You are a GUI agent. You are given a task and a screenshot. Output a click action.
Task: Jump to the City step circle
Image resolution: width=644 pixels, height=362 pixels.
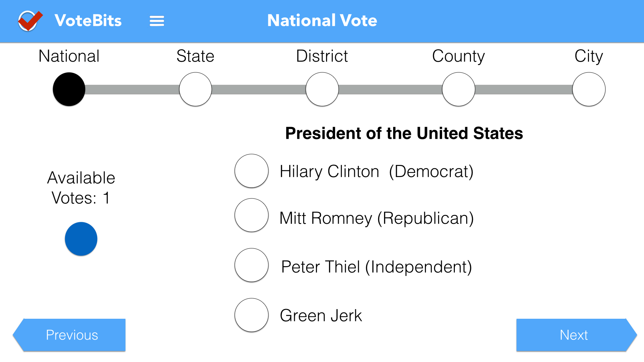(x=589, y=89)
